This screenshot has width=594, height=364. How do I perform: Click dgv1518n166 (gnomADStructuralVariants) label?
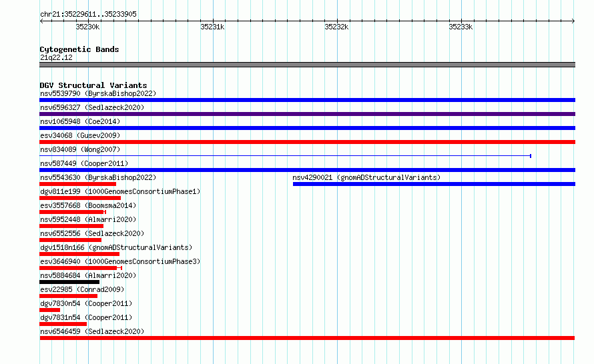point(116,247)
